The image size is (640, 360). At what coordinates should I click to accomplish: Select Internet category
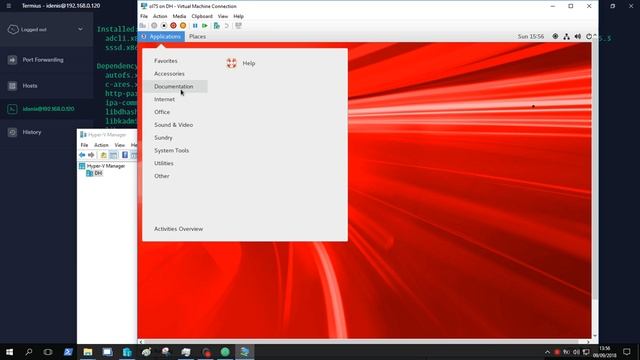coord(164,99)
